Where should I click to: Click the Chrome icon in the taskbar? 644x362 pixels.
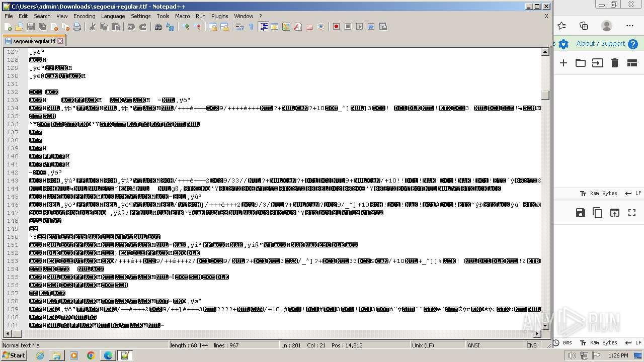91,355
